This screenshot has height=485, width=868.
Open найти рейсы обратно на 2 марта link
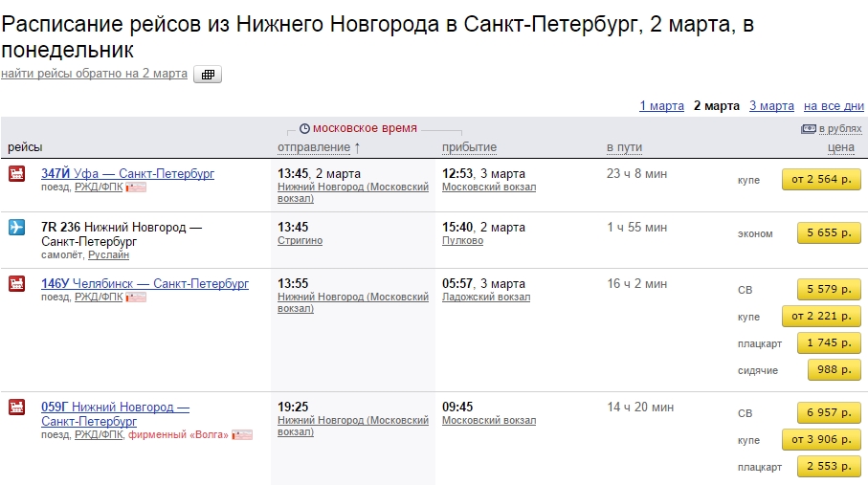click(x=94, y=74)
